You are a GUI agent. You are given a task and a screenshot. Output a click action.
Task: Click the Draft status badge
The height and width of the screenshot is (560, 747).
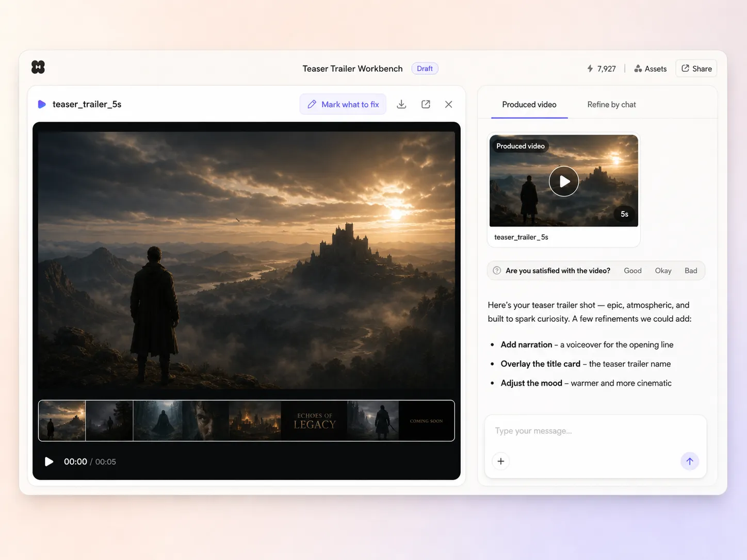[425, 69]
